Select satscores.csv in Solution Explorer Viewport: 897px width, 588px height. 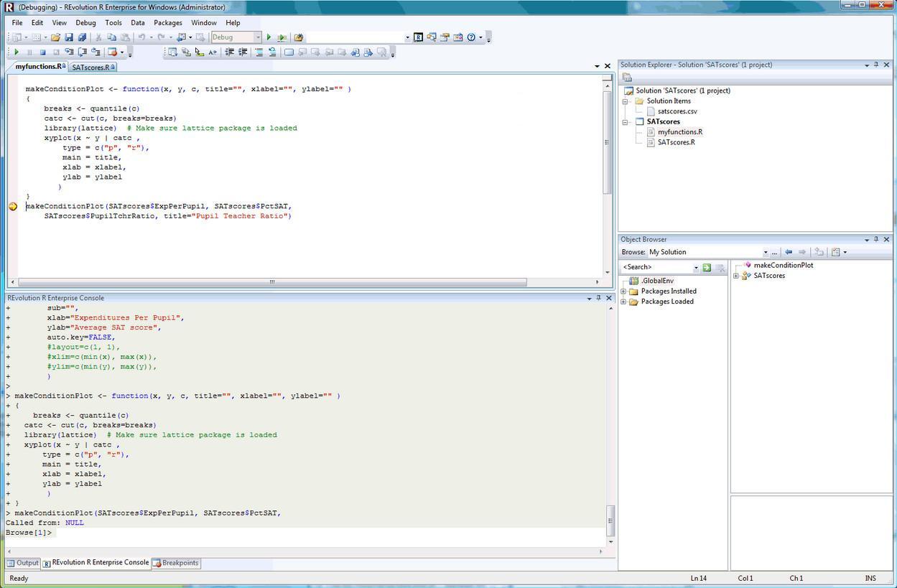(x=678, y=111)
